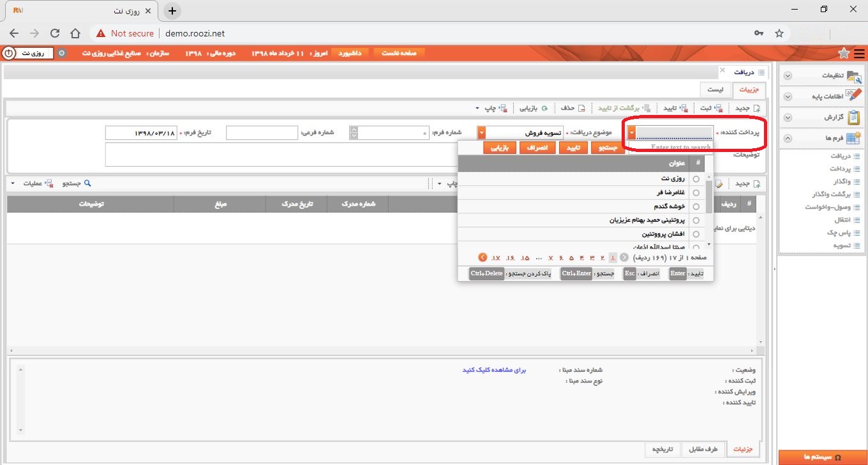
Task: Click جدید in the top form toolbar
Action: (747, 108)
